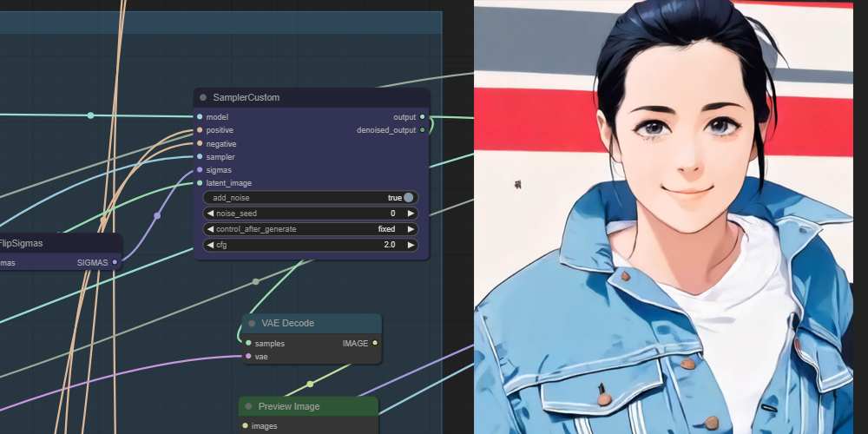The image size is (868, 434).
Task: Decrease cfg value with the left arrow
Action: (x=210, y=245)
